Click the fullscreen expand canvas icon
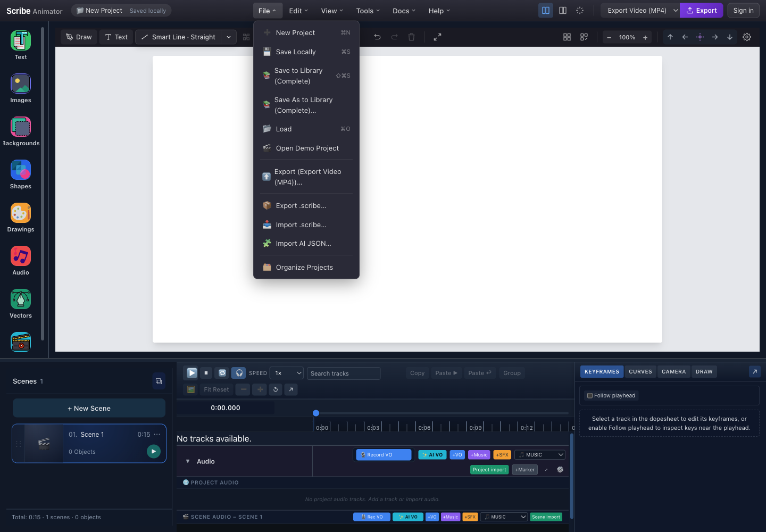The image size is (766, 532). pos(437,37)
